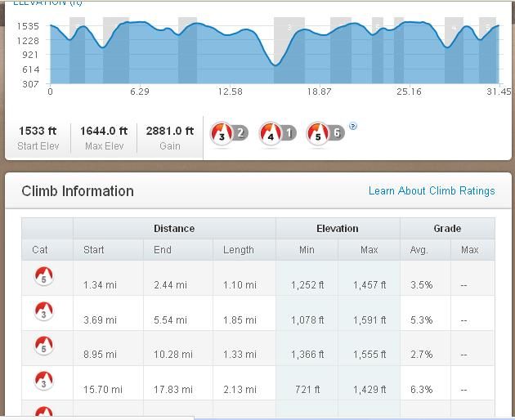
Task: Click the 6.29 mile mark on chart axis
Action: 140,92
